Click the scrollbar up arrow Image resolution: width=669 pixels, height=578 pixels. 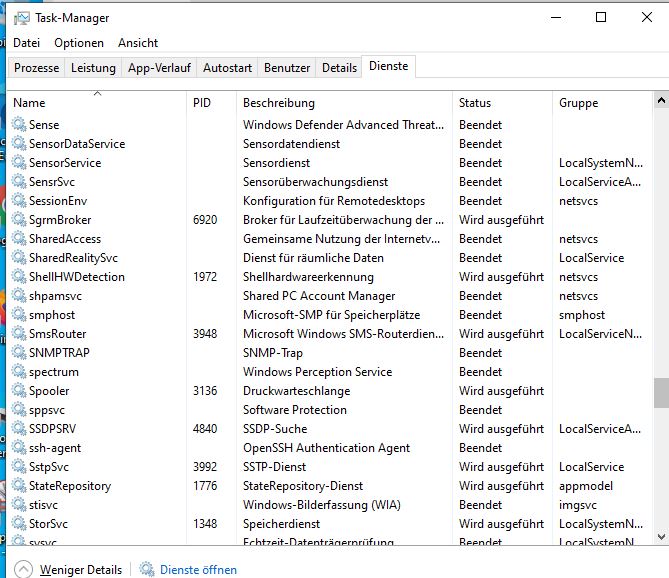(661, 101)
